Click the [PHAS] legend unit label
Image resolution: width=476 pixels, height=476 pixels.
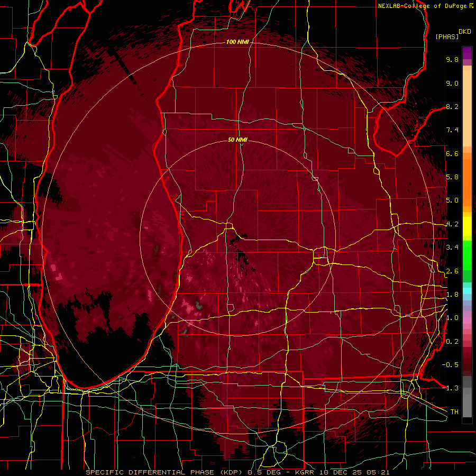447,37
